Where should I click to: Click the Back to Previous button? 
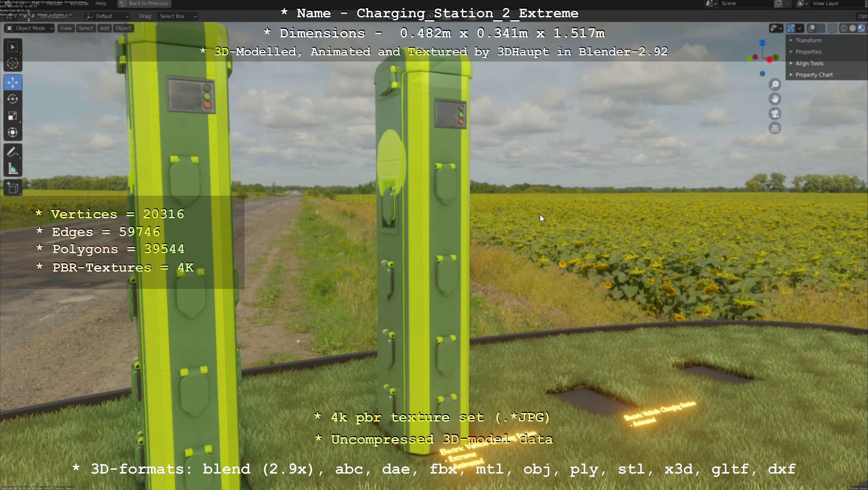pyautogui.click(x=144, y=3)
